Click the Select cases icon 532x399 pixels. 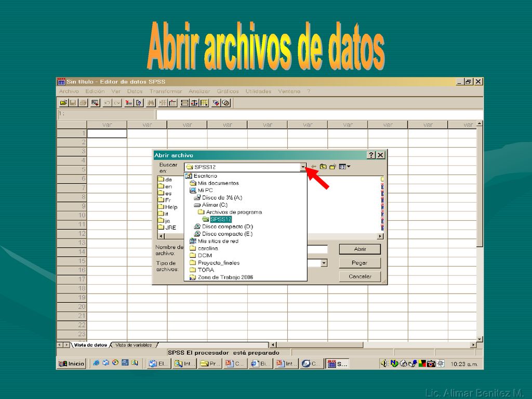pos(204,103)
